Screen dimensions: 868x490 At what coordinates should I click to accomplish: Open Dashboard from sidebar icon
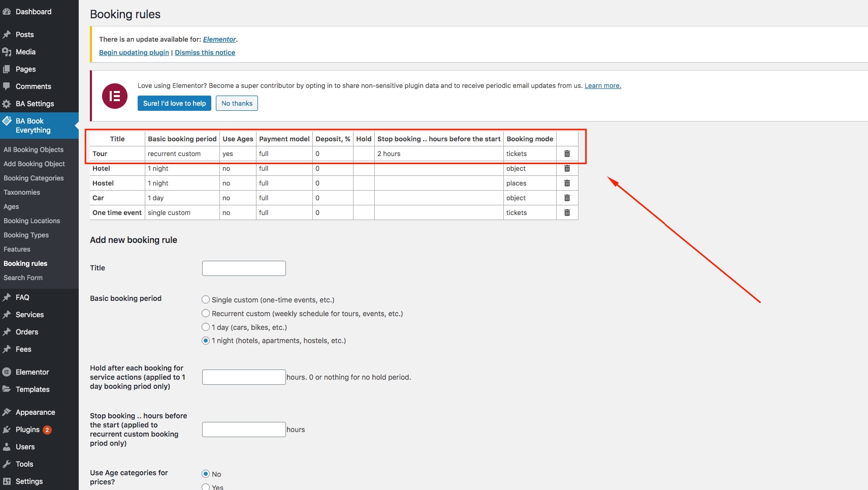7,12
